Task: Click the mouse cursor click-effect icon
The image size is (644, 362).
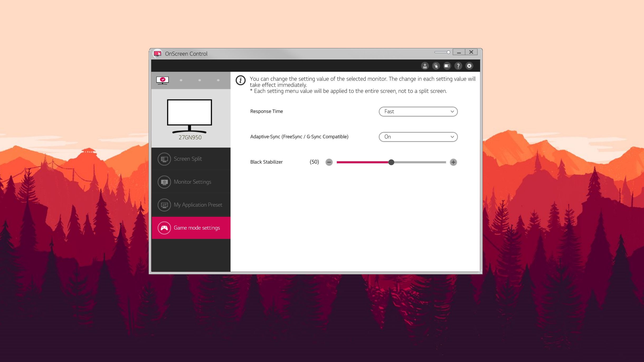Action: [x=436, y=66]
